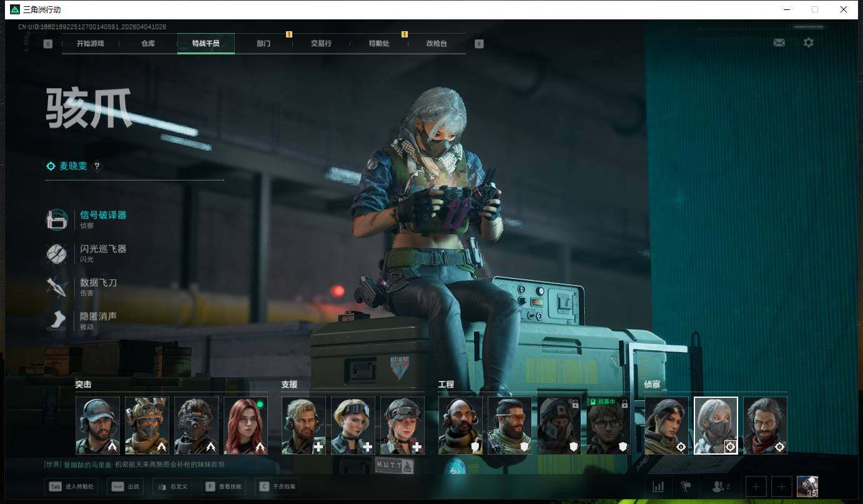863x504 pixels.
Task: Click the 干员档案 button
Action: pyautogui.click(x=278, y=487)
